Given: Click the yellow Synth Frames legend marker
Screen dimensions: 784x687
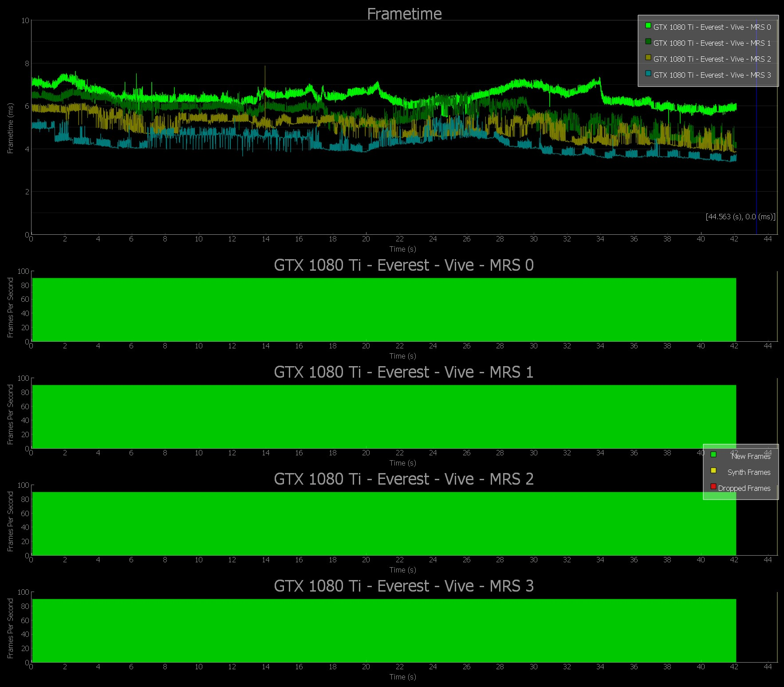Looking at the screenshot, I should pos(713,470).
